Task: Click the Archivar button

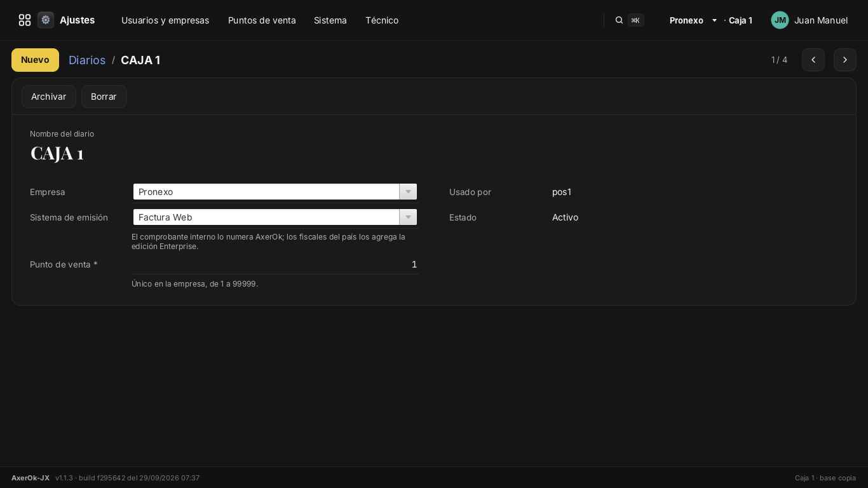Action: [49, 97]
